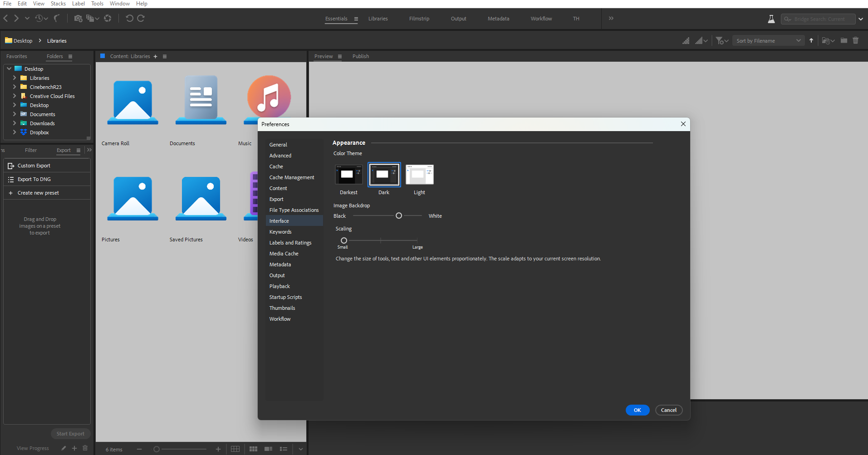The width and height of the screenshot is (868, 455).
Task: Select the Darkest color theme
Action: coord(348,174)
